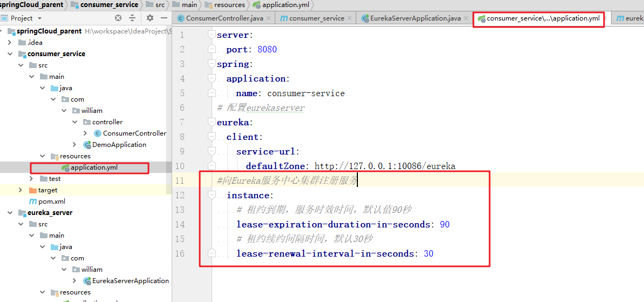
Task: Click the Maven icon beside pom.xml
Action: coord(32,202)
